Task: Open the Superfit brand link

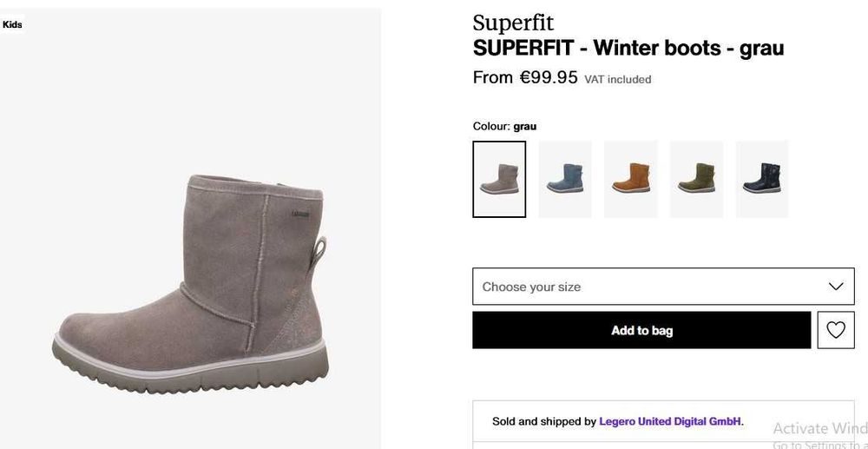Action: (x=513, y=23)
